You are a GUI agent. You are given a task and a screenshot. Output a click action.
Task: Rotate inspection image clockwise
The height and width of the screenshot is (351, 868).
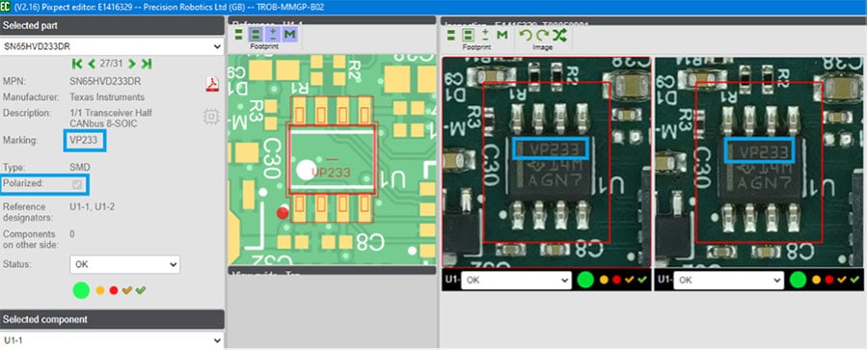[x=542, y=36]
